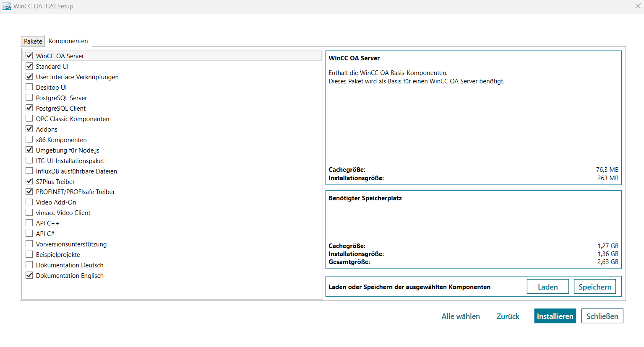Enable OPC Classic Komponenten checkbox

(29, 118)
